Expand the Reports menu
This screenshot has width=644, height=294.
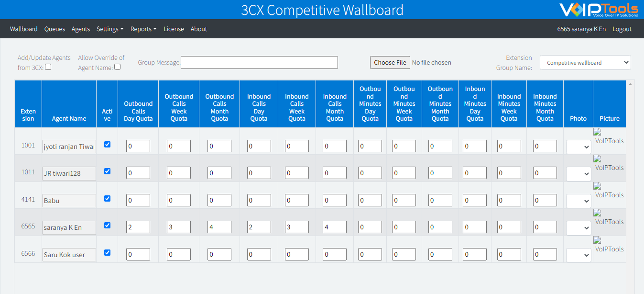[x=143, y=29]
